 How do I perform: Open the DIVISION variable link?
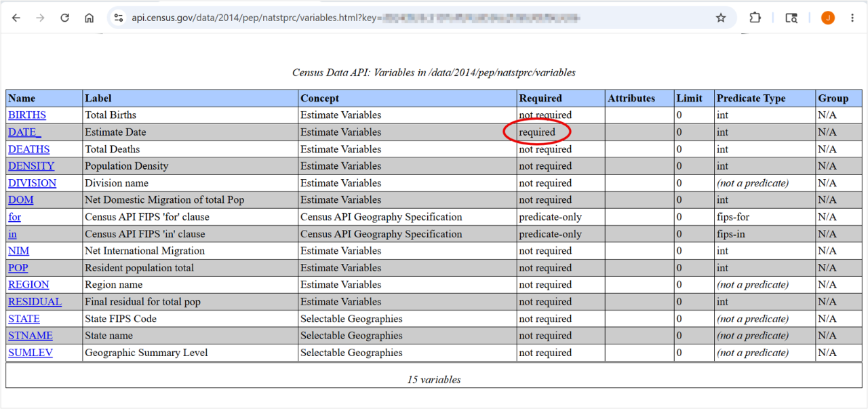click(x=32, y=183)
